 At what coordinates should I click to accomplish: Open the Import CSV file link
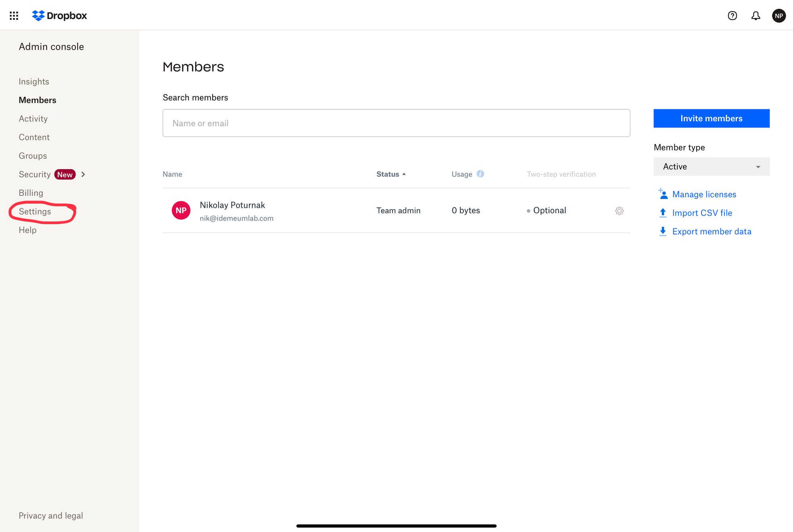(x=702, y=213)
